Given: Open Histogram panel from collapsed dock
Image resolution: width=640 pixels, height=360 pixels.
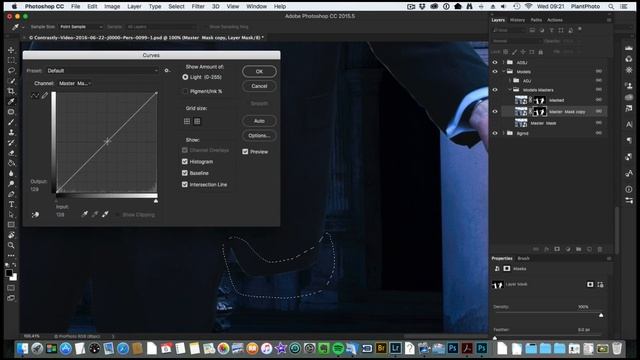Looking at the screenshot, I should point(629,48).
